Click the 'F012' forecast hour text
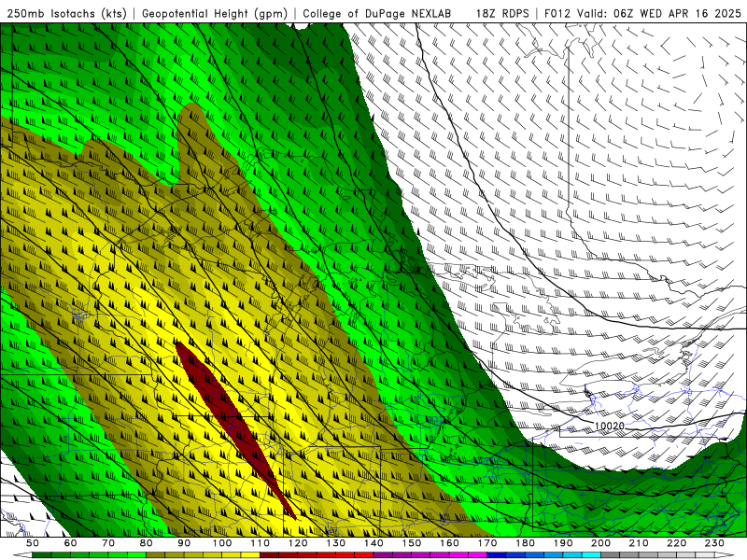The width and height of the screenshot is (747, 560). pyautogui.click(x=557, y=13)
